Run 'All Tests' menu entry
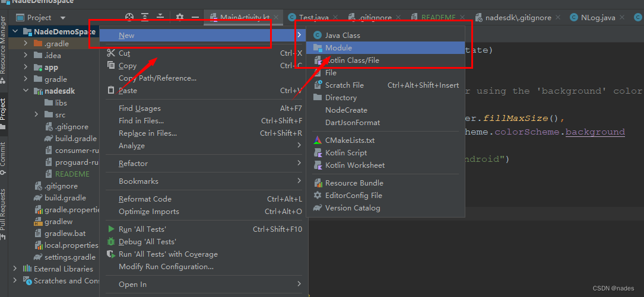 pyautogui.click(x=204, y=229)
